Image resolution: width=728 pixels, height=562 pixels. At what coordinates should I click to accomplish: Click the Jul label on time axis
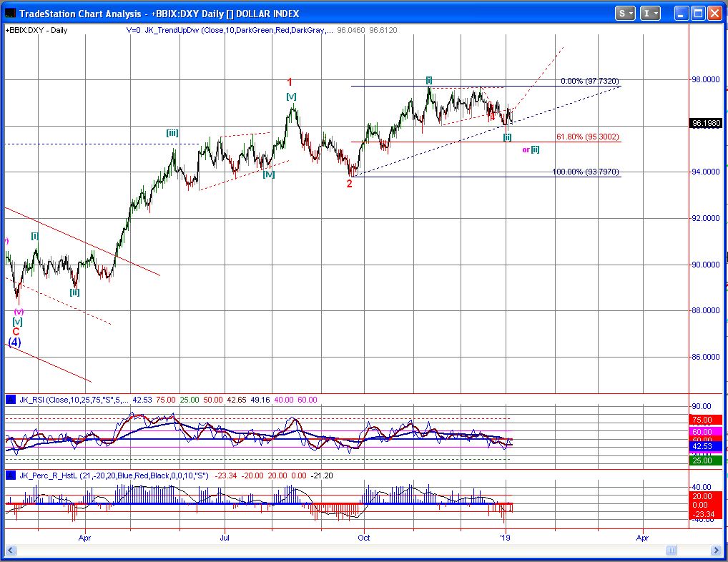(225, 538)
